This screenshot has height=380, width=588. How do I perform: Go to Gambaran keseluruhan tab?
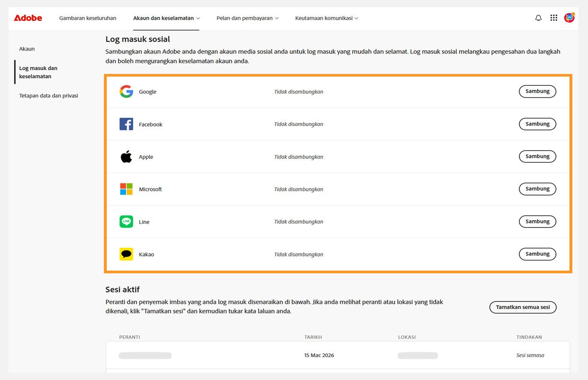[x=87, y=18]
